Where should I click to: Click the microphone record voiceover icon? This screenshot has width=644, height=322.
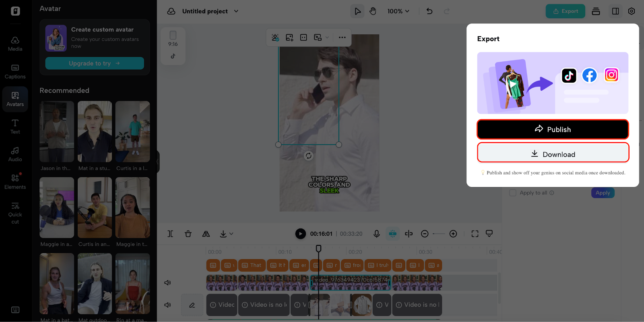[x=377, y=234]
